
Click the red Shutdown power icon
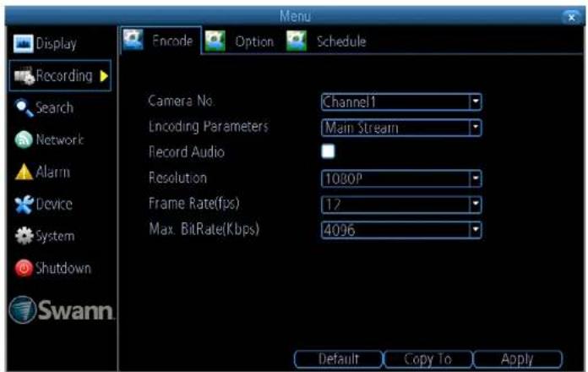[24, 268]
